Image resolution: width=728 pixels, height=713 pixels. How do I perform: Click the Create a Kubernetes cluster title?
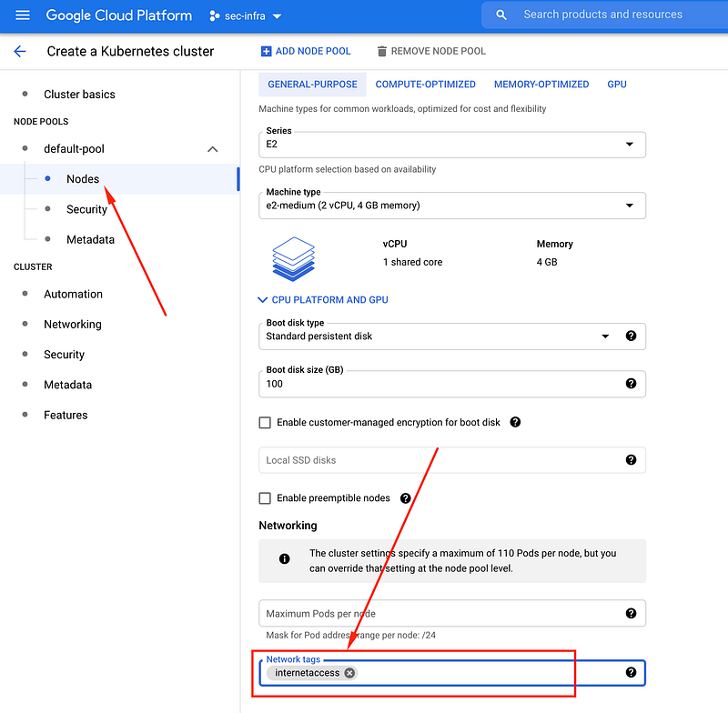(x=130, y=51)
